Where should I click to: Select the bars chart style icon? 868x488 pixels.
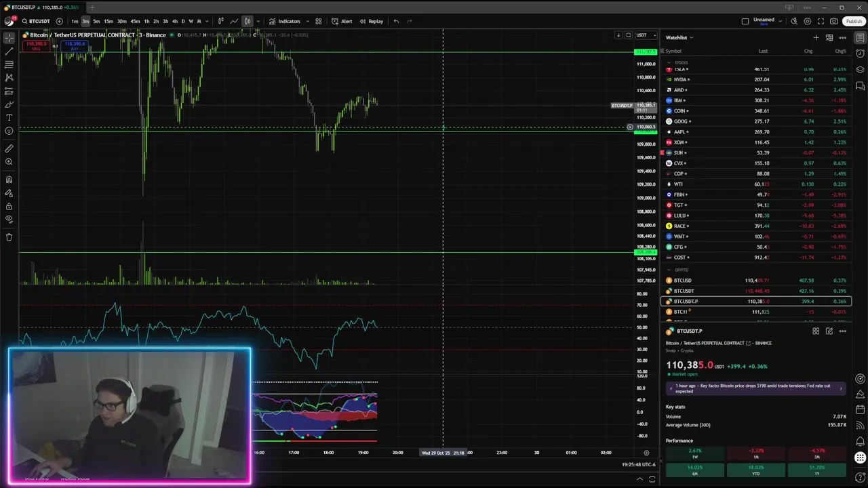pos(221,21)
